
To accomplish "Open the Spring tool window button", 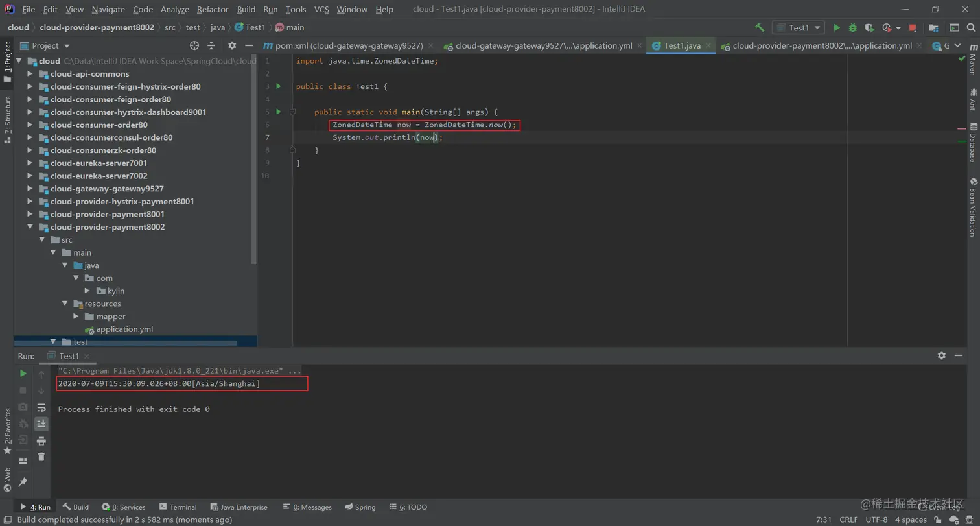I will click(360, 507).
